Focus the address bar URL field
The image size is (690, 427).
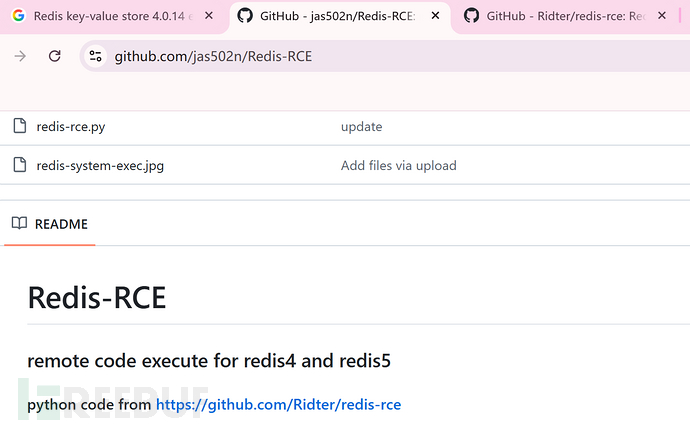tap(387, 56)
